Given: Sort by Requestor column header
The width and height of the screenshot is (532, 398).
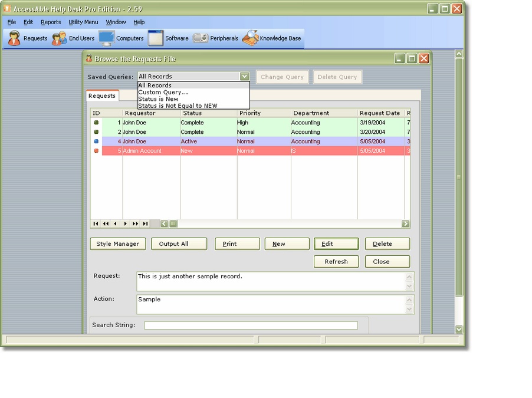Looking at the screenshot, I should point(152,113).
